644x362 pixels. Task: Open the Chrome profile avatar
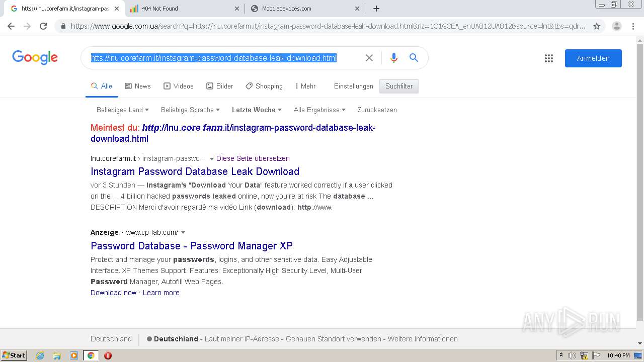(617, 26)
